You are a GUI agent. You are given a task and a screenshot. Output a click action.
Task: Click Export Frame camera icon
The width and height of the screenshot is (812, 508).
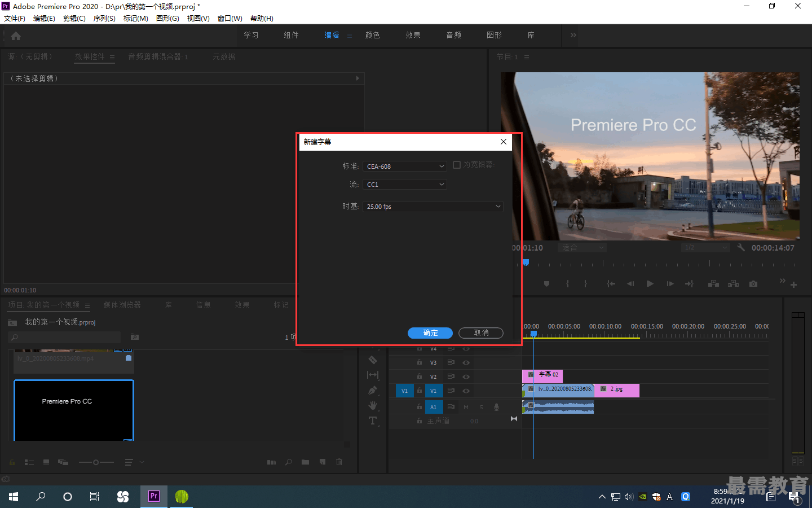tap(753, 284)
